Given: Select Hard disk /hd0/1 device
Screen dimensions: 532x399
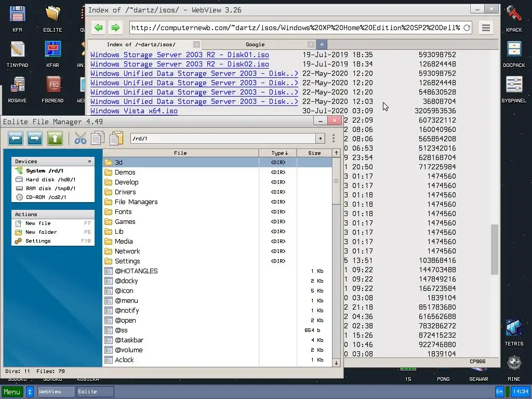Looking at the screenshot, I should click(53, 179).
